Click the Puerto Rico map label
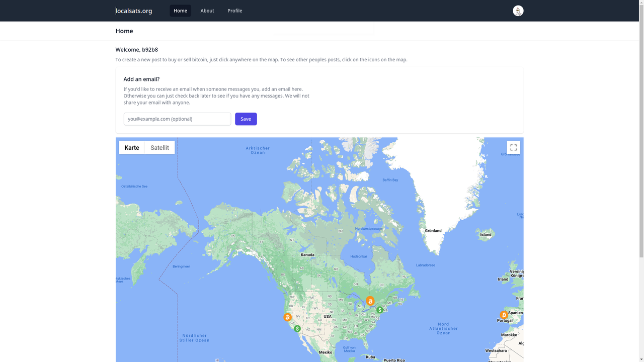 [394, 360]
